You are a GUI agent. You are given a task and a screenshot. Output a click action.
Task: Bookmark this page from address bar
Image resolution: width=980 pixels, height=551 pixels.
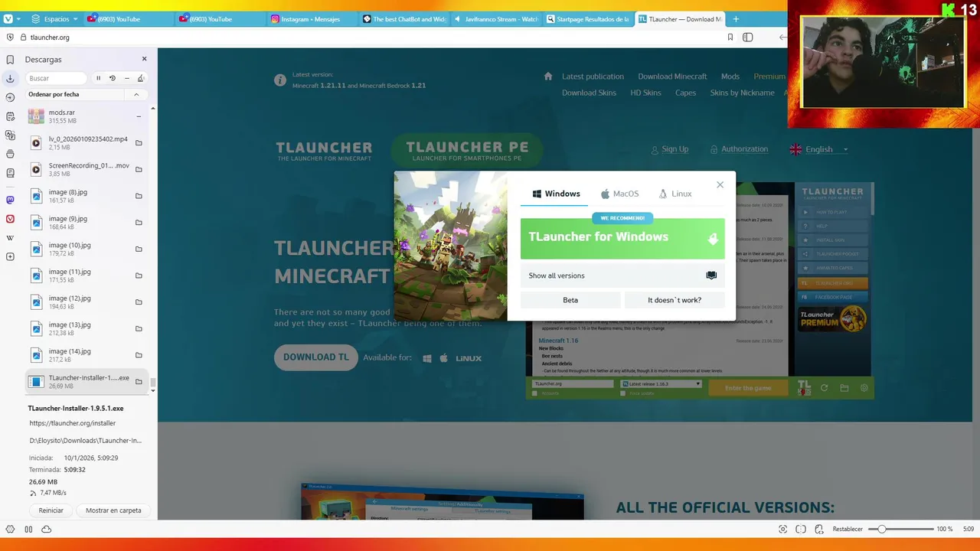pyautogui.click(x=730, y=37)
